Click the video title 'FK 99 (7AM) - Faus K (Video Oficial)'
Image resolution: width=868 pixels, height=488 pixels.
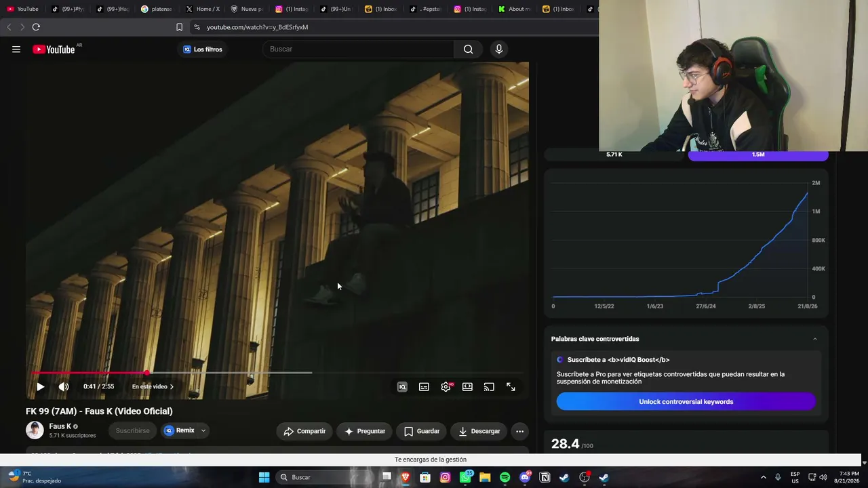(x=99, y=411)
